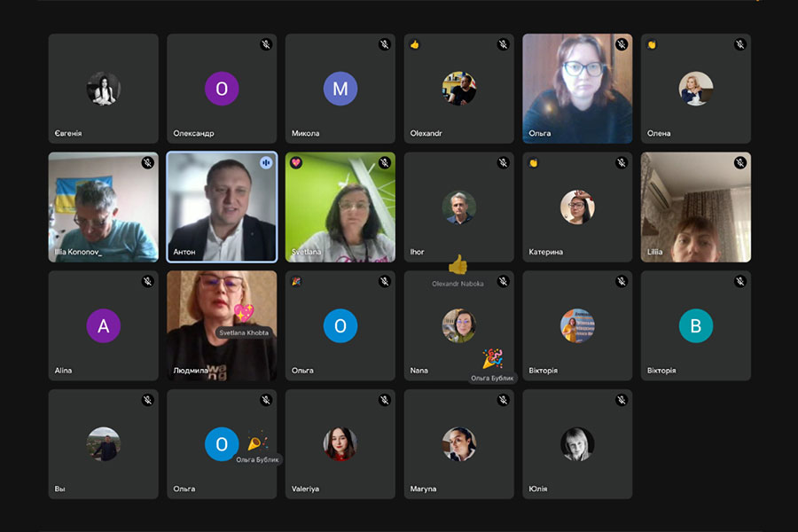This screenshot has height=532, width=798.
Task: Click the clapping reaction badge on Катерина's tile
Action: pyautogui.click(x=534, y=163)
